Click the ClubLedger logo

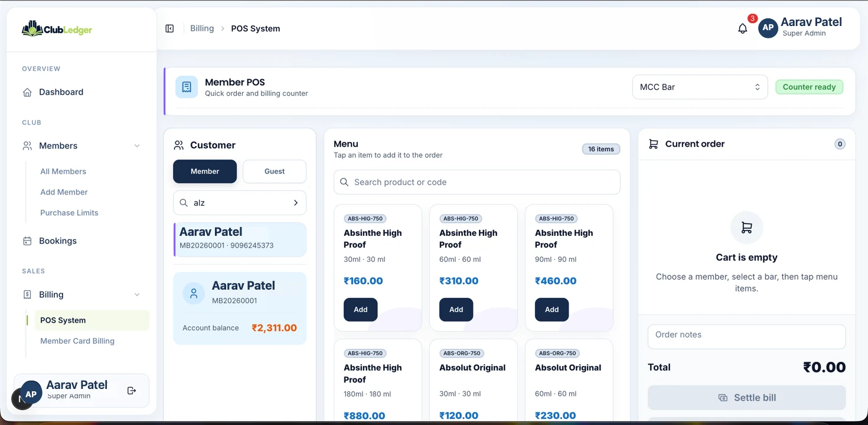pyautogui.click(x=57, y=28)
